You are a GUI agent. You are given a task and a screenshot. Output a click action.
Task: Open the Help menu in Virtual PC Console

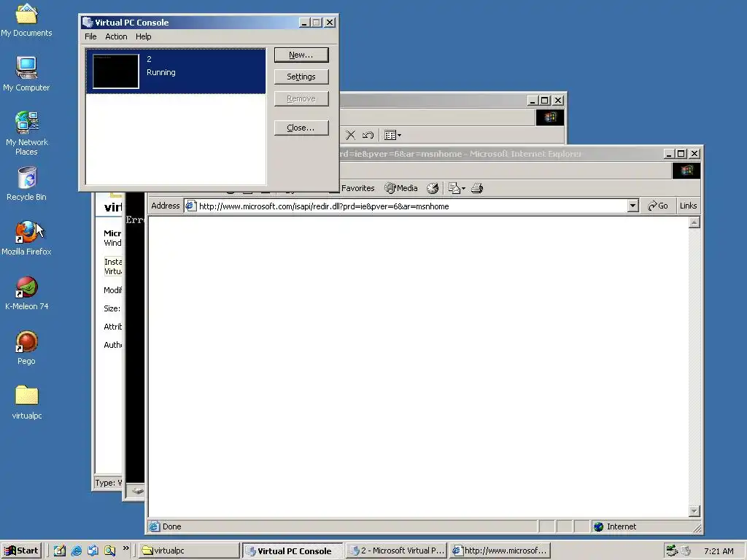[144, 36]
